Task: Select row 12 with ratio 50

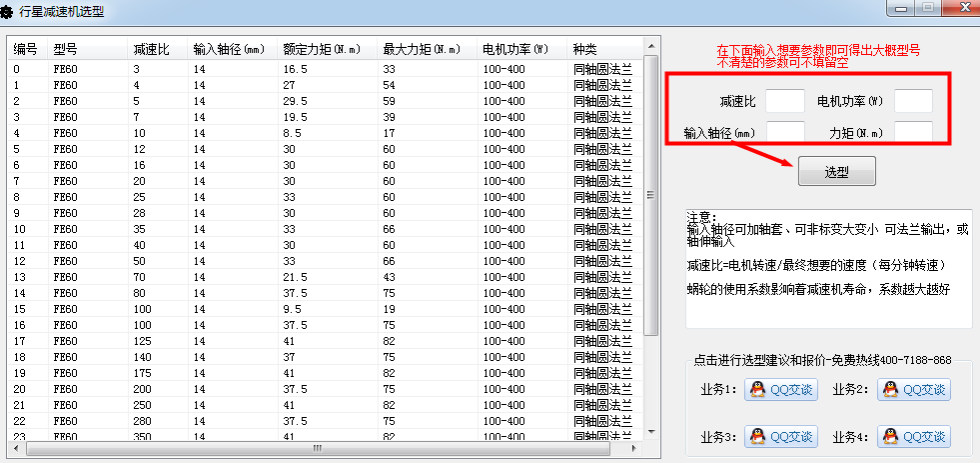Action: pyautogui.click(x=325, y=261)
